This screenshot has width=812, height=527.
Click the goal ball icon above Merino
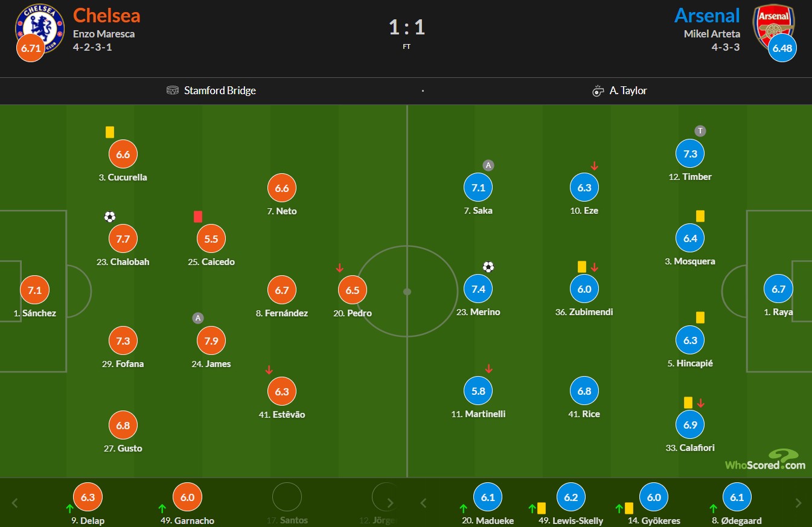tap(488, 266)
